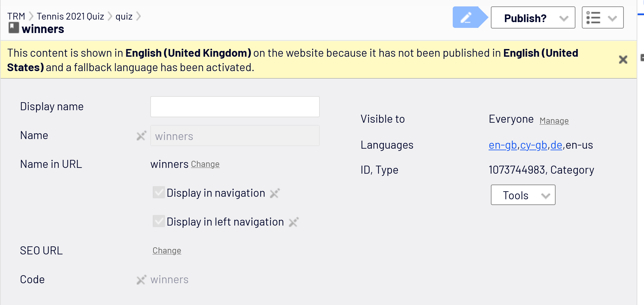Click Change link for SEO URL
Viewport: 644px width, 305px height.
[167, 251]
